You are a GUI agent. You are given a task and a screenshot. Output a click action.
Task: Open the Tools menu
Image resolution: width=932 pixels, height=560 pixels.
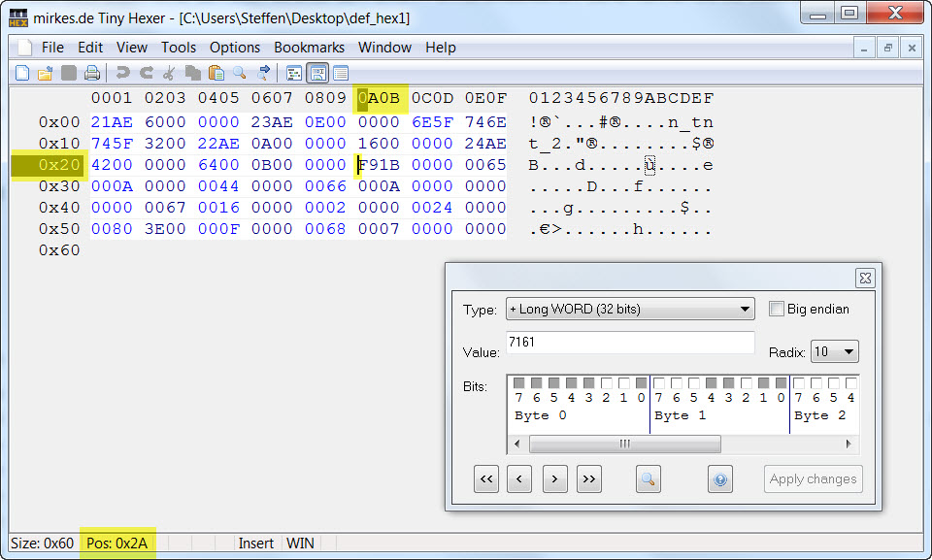point(179,48)
